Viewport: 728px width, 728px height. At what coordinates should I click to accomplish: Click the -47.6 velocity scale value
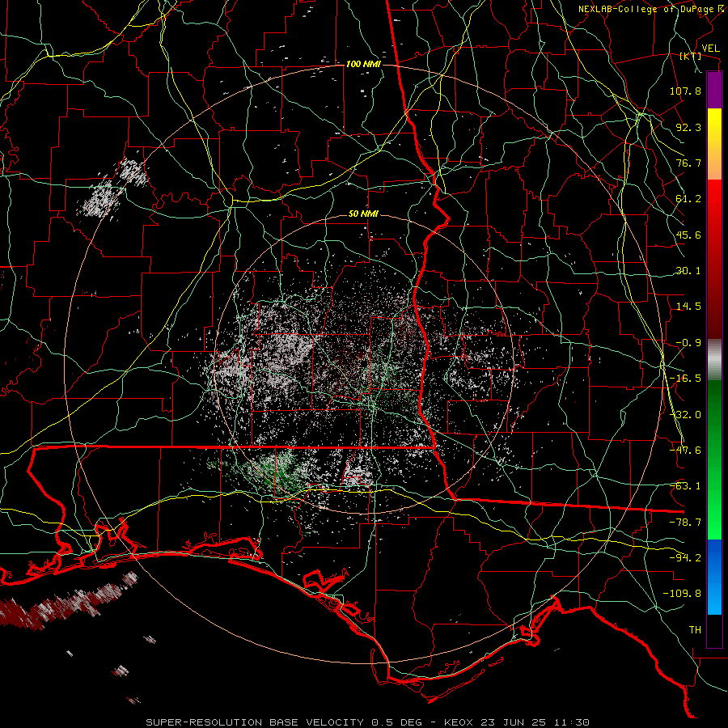685,451
